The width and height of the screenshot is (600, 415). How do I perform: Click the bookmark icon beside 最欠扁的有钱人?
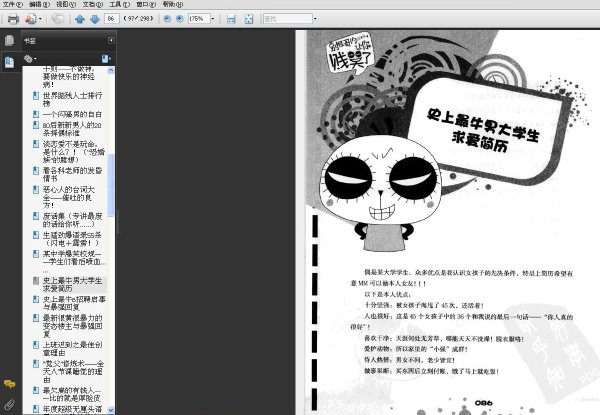[x=36, y=390]
